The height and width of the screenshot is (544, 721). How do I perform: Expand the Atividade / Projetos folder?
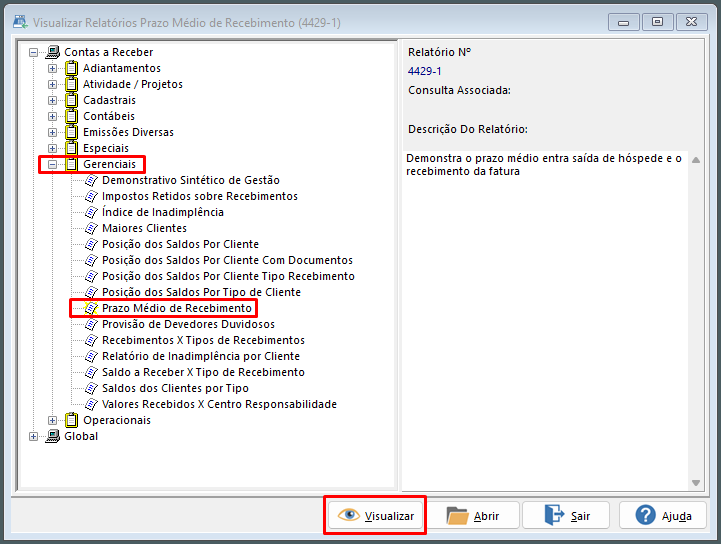(52, 85)
